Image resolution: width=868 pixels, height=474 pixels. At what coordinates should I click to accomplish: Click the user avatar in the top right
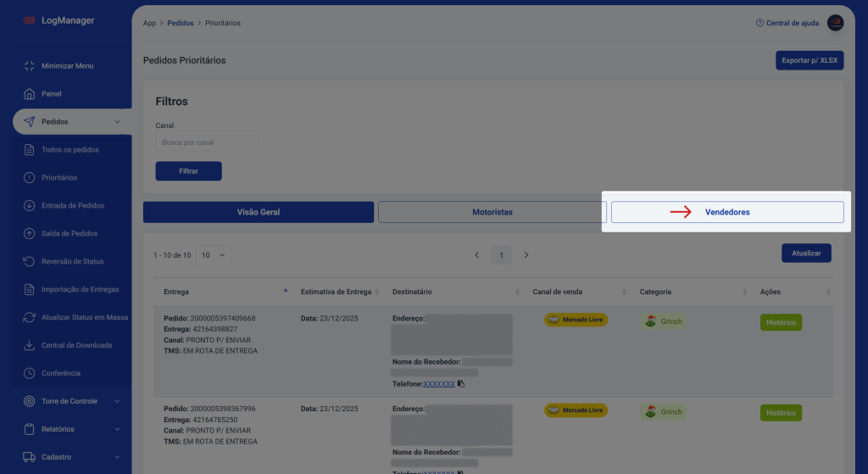pos(835,23)
